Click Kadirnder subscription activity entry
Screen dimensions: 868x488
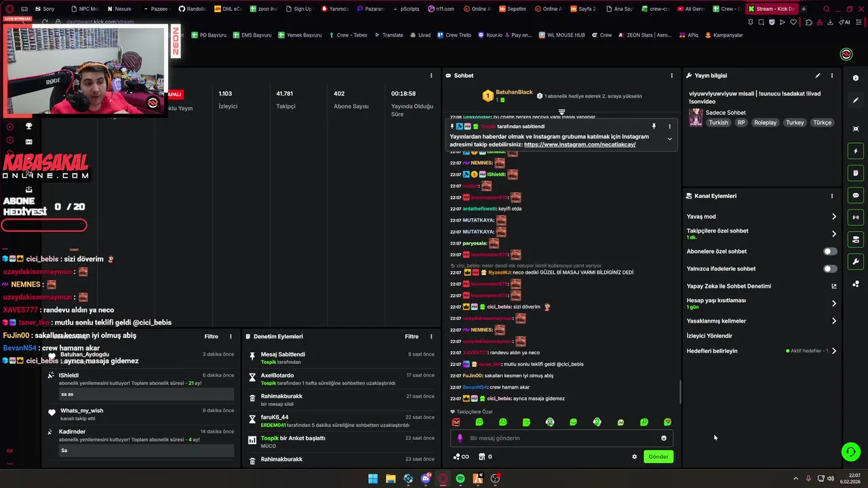point(141,441)
